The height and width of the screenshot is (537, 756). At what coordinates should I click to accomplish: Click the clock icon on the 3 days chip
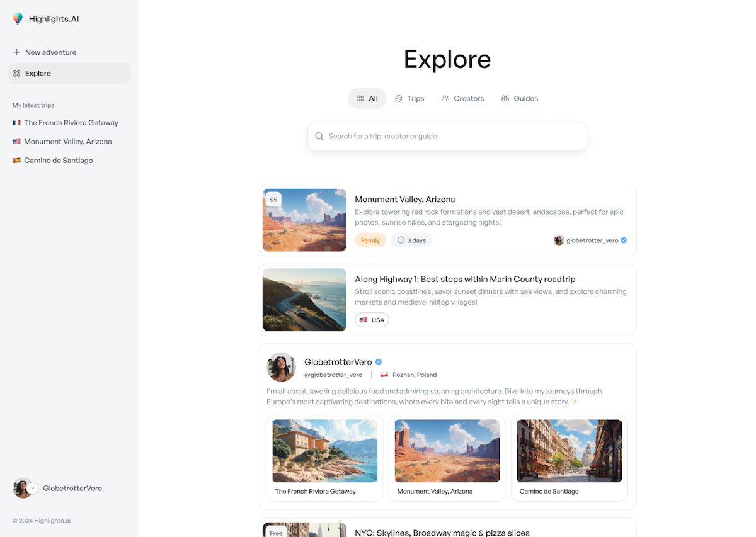pyautogui.click(x=401, y=240)
